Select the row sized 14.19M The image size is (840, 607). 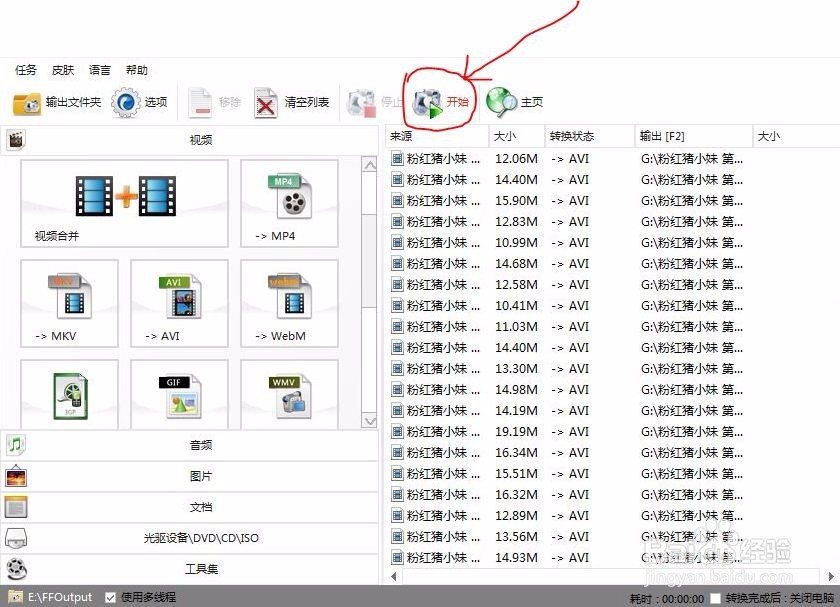click(612, 410)
